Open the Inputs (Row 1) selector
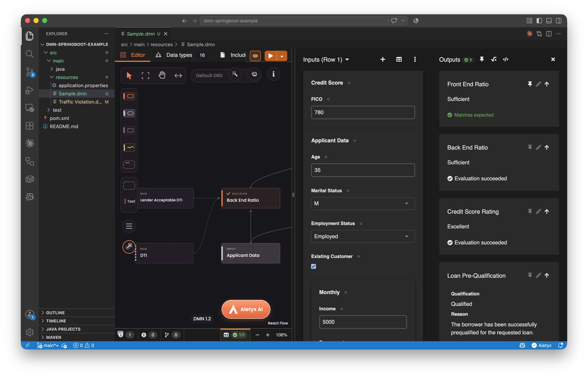The image size is (588, 377). 326,59
